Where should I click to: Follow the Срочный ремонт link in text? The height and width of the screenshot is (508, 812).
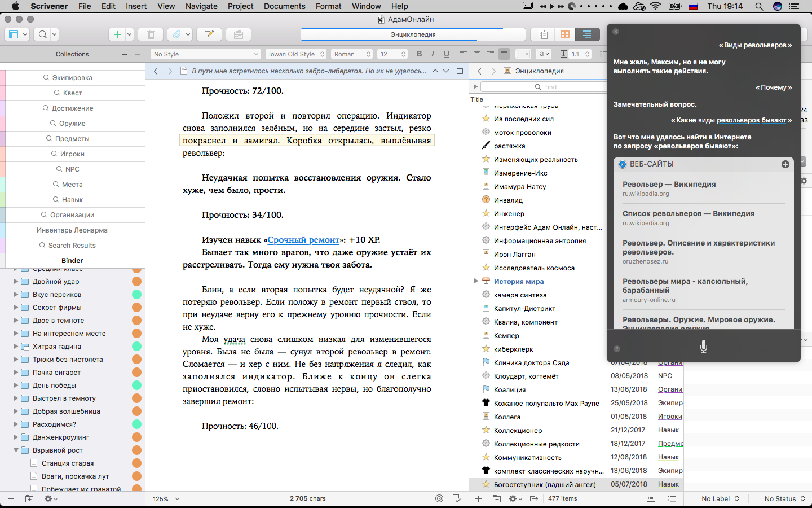(x=303, y=240)
